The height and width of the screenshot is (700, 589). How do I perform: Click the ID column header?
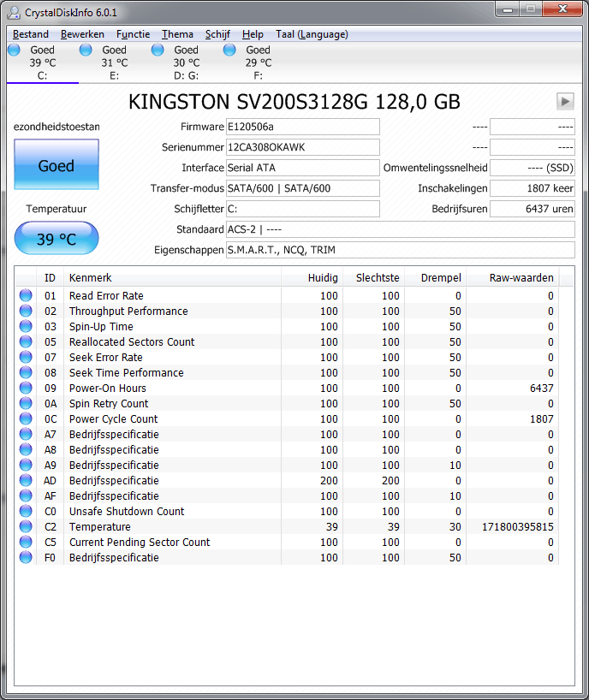[50, 277]
